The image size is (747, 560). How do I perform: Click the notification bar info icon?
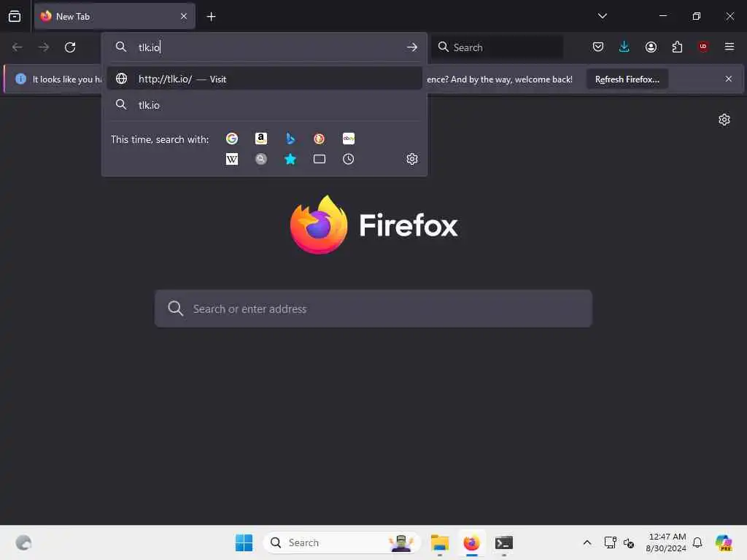coord(20,79)
